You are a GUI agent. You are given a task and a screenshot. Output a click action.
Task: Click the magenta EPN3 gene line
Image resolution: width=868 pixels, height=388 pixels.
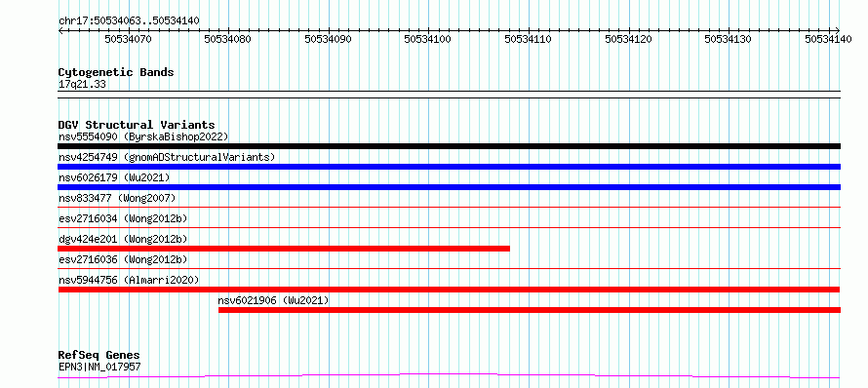449,376
